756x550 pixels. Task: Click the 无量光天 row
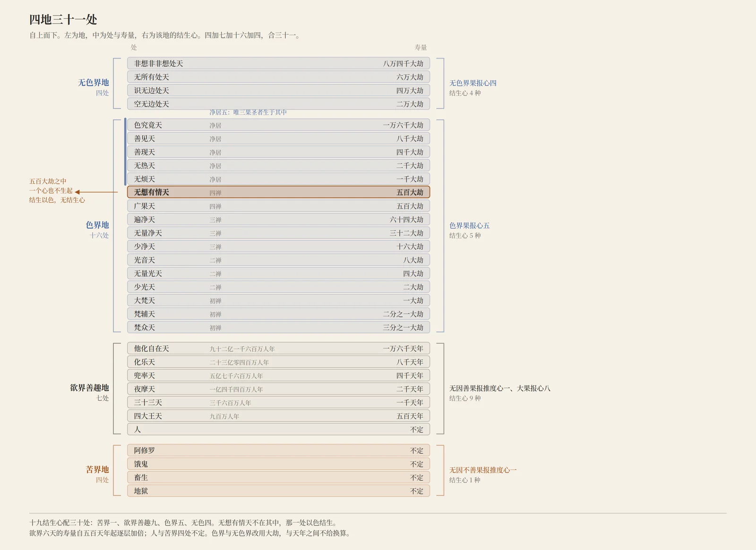(278, 273)
